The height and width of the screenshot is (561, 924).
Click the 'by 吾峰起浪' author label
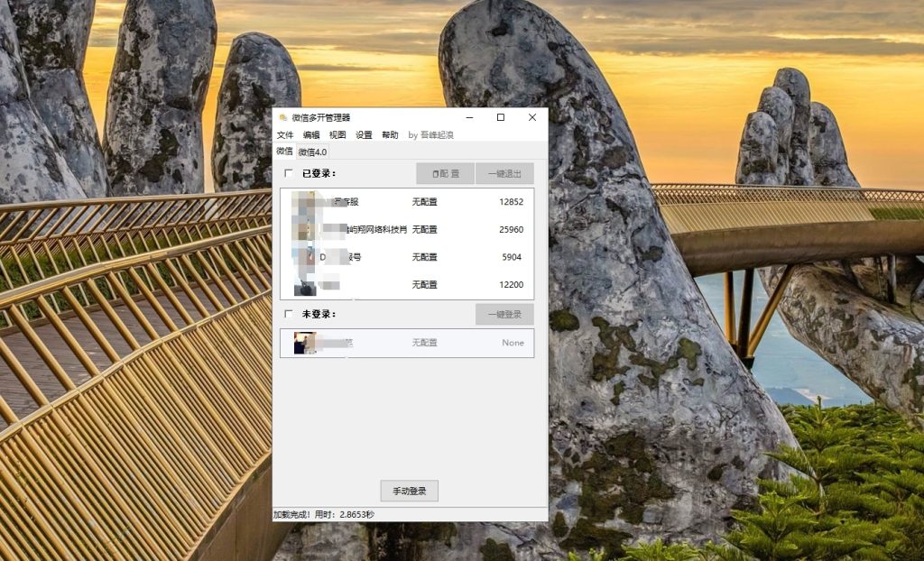click(x=430, y=135)
